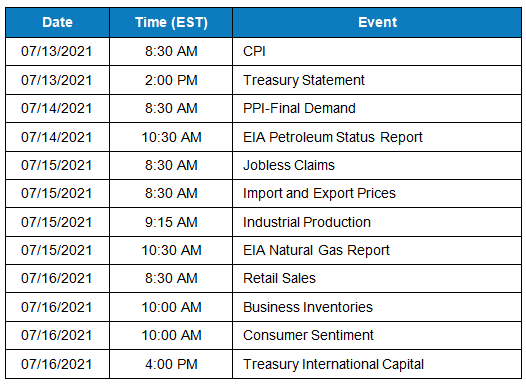
Task: Click the EIA Petroleum Status Report cell
Action: 377,137
